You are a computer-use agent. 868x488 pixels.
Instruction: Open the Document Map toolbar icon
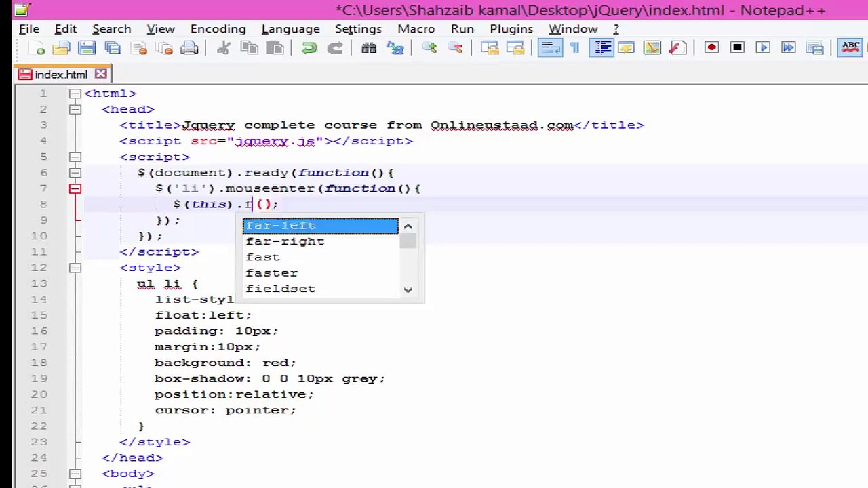pos(652,47)
